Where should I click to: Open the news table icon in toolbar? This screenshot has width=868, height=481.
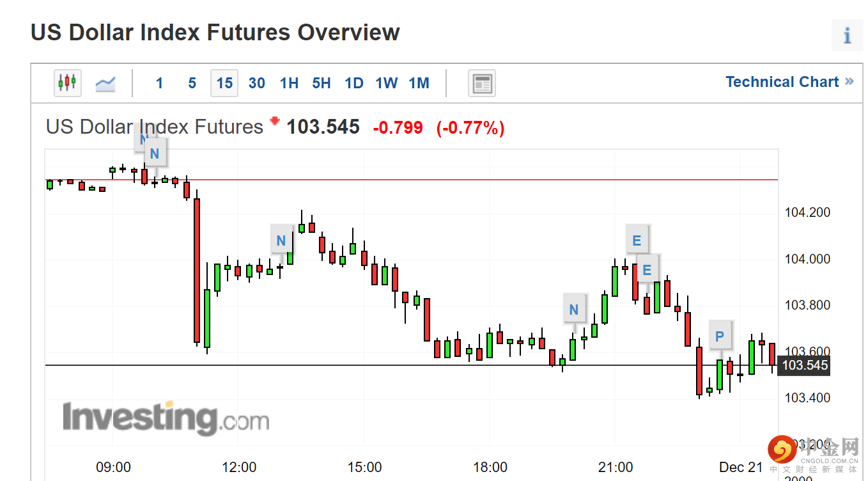point(482,83)
